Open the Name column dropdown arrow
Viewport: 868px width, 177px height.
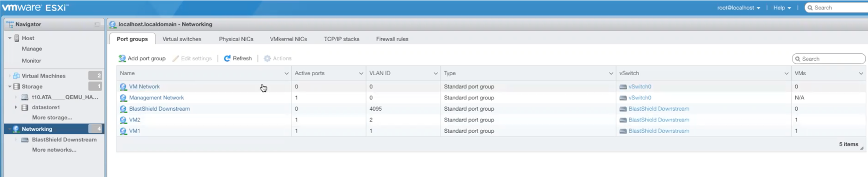point(287,73)
